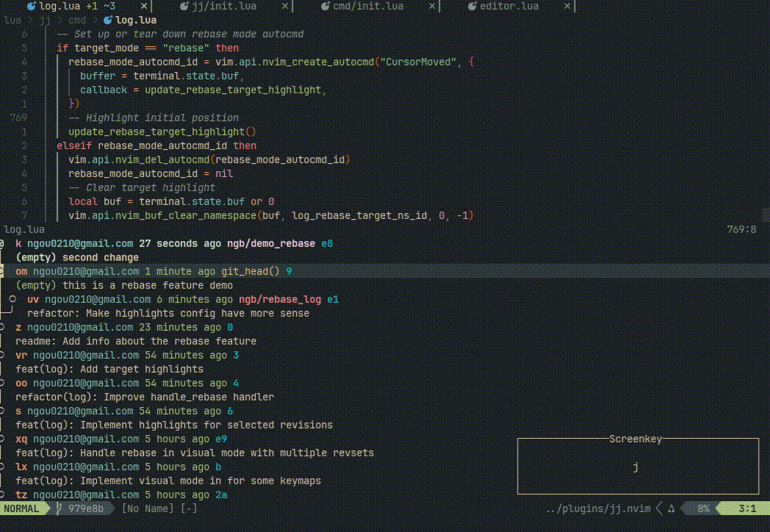
Task: Click the 769:8 position in the window bar
Action: (x=741, y=229)
